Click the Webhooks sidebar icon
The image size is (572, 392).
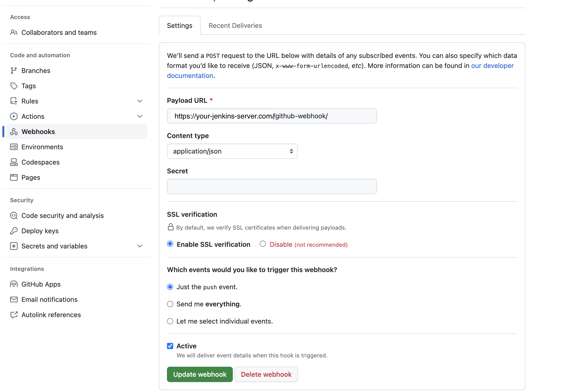[x=14, y=132]
